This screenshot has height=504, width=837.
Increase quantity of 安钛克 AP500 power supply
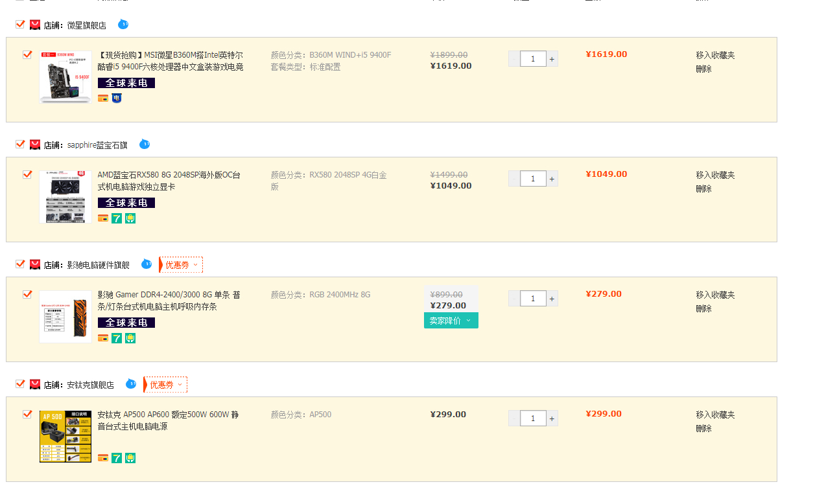click(x=552, y=418)
